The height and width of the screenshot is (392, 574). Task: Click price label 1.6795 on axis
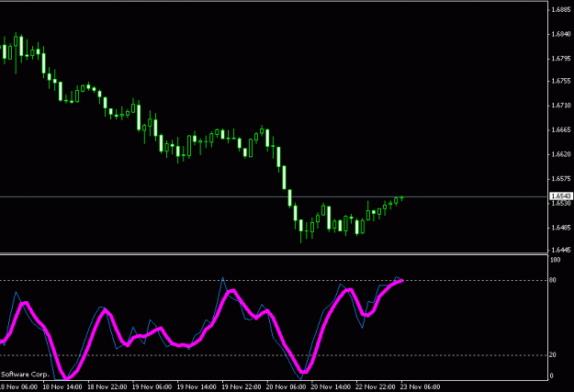[x=561, y=59]
